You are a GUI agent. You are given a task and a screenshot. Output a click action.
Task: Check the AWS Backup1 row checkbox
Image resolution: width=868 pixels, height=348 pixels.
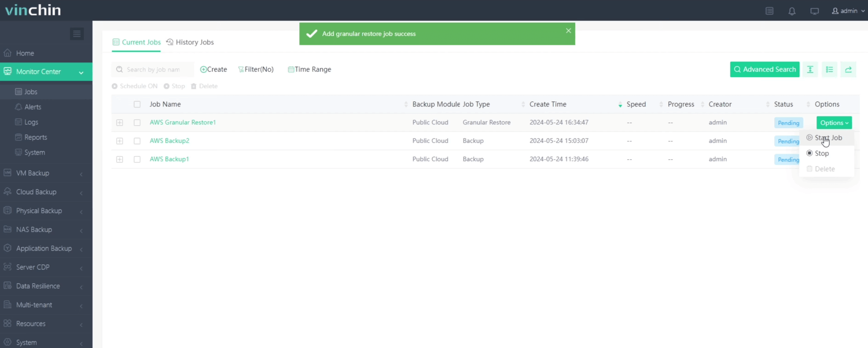pyautogui.click(x=137, y=159)
